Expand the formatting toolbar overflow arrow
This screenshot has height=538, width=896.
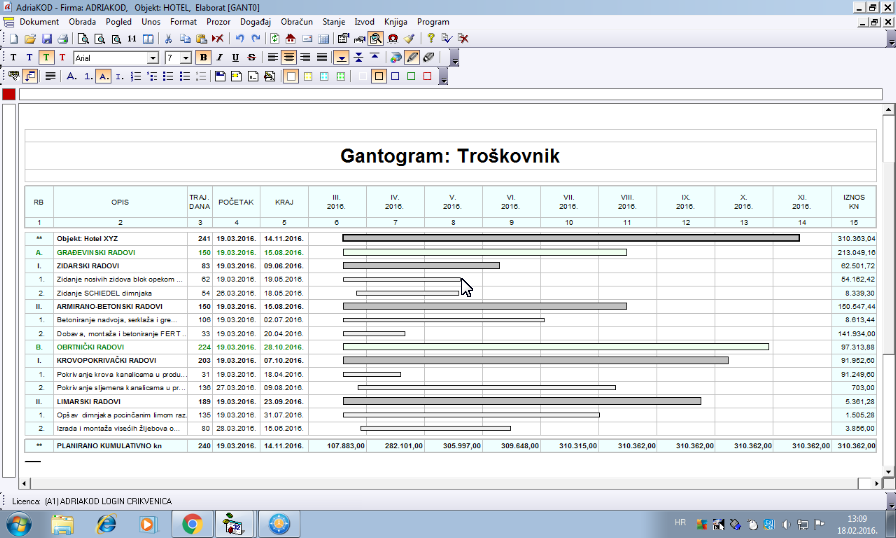point(454,58)
